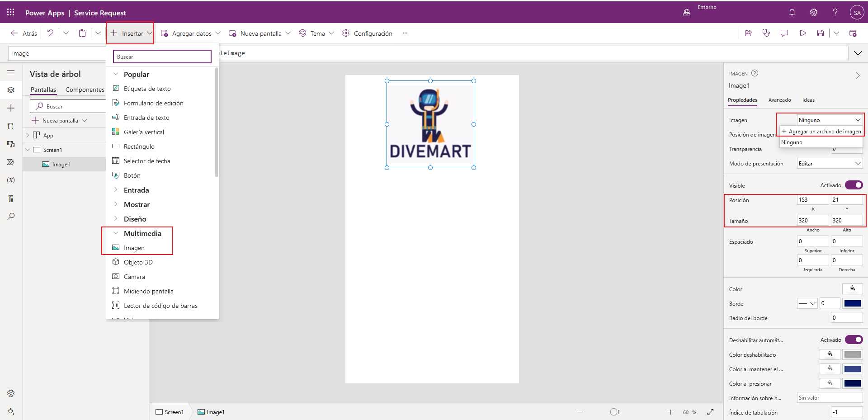The height and width of the screenshot is (420, 868).
Task: Open the help question mark icon
Action: [x=835, y=12]
